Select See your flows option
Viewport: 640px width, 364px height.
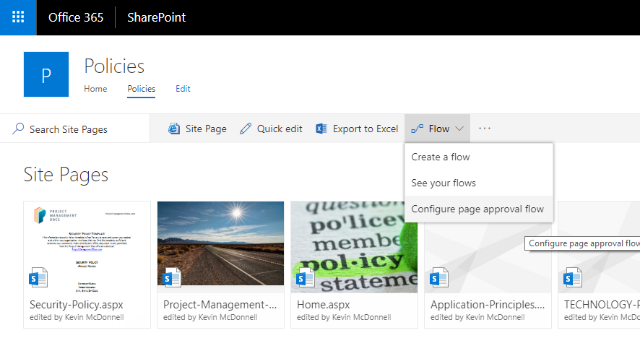coord(444,183)
